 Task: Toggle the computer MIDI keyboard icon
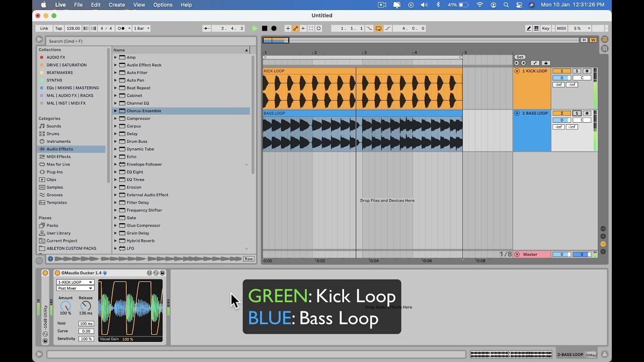536,29
